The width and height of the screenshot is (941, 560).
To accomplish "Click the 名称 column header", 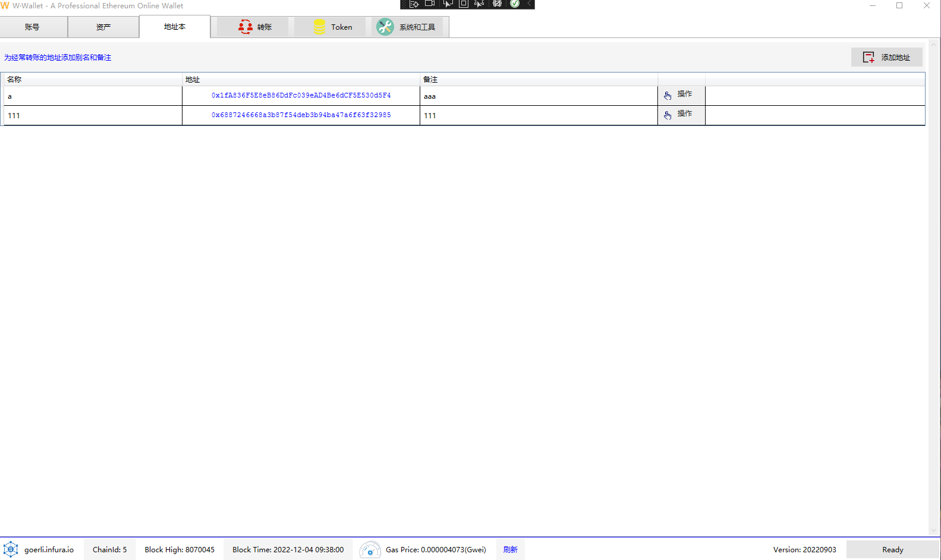I will coord(93,79).
